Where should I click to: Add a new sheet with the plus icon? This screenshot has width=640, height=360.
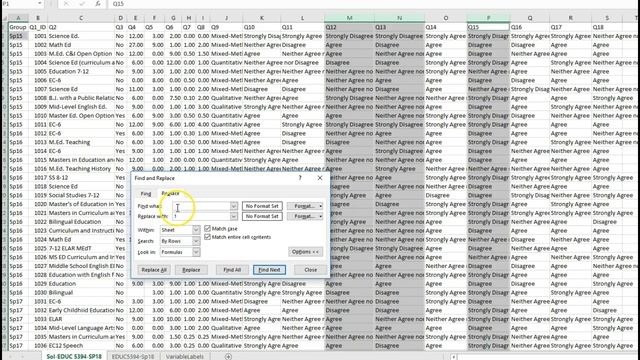[x=228, y=356]
